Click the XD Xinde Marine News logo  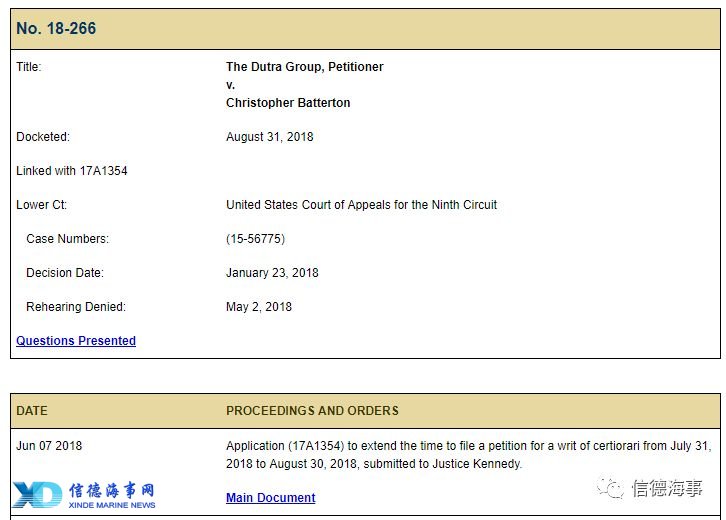pyautogui.click(x=84, y=495)
